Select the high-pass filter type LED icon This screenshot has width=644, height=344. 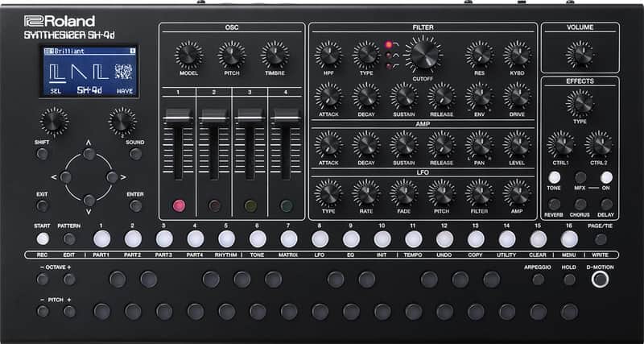[388, 66]
